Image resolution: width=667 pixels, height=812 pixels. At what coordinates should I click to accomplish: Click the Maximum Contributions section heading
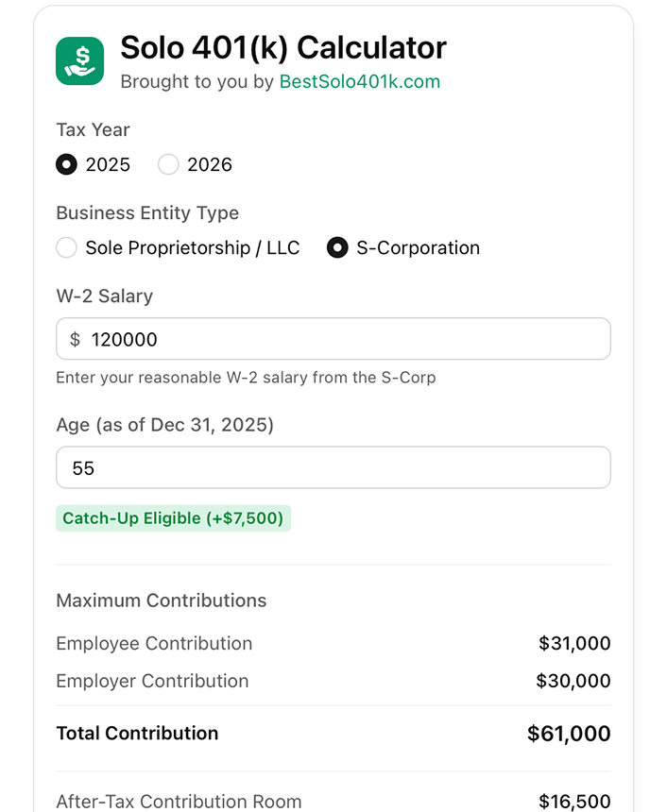[x=161, y=601]
